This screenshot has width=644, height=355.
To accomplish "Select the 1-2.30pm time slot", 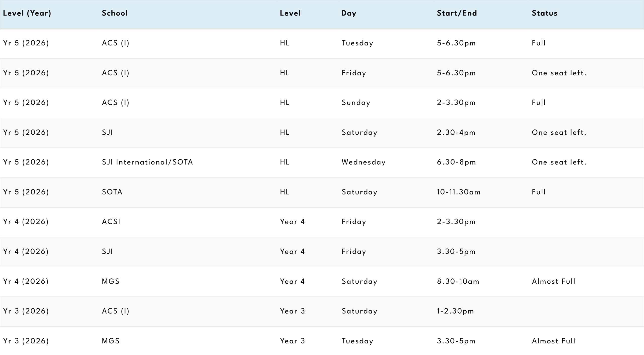I will (x=455, y=311).
